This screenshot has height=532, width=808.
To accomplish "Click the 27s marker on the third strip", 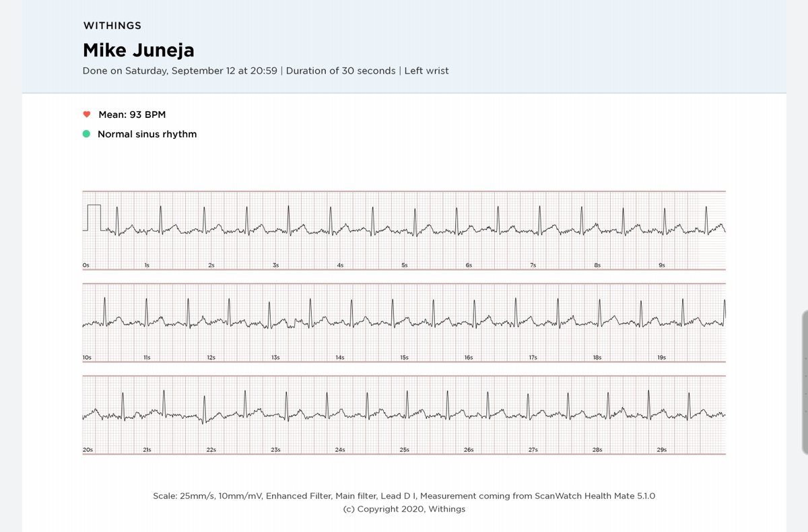I will tap(533, 449).
